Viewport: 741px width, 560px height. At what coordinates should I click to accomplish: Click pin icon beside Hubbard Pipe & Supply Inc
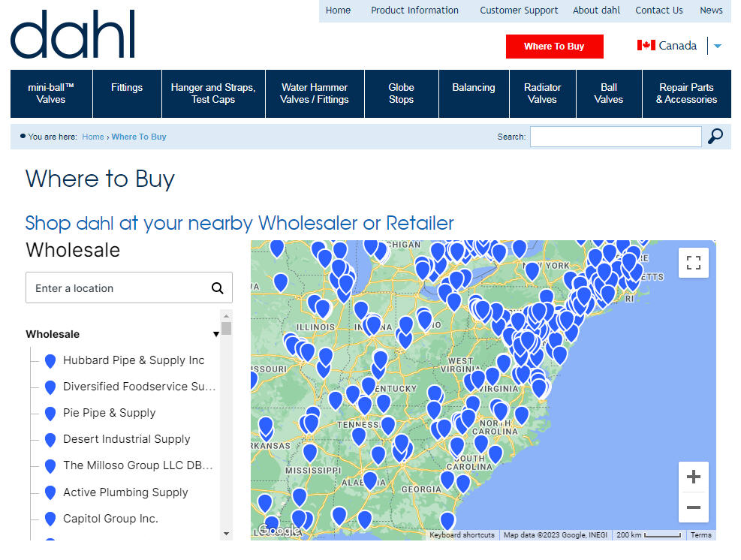click(50, 360)
